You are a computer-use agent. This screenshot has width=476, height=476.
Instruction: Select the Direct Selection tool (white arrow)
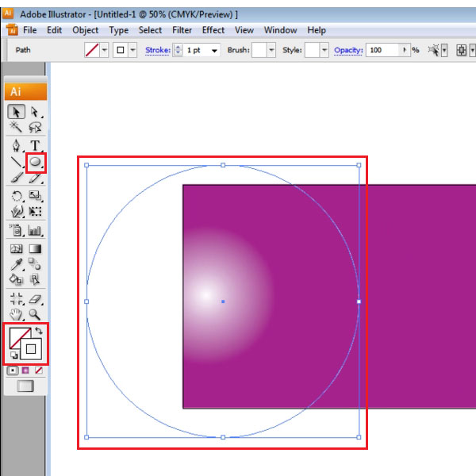(x=35, y=112)
